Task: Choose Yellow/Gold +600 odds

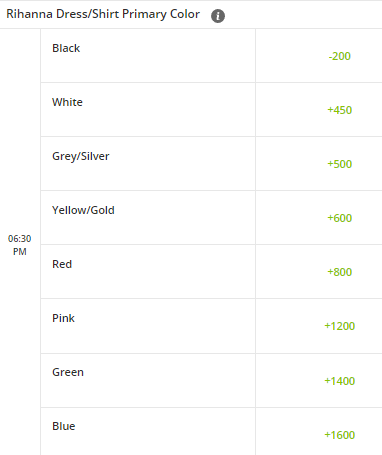Action: 339,218
